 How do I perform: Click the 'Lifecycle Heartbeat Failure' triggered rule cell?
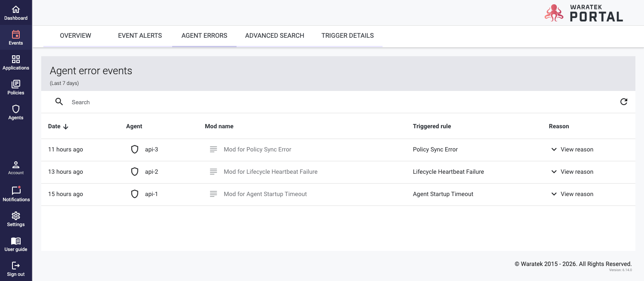[x=448, y=172]
